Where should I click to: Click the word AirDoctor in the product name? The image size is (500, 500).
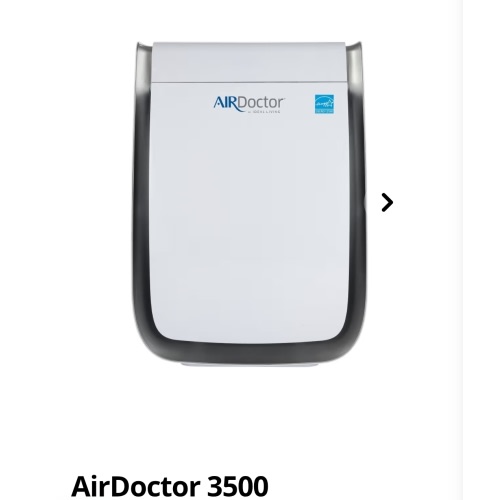point(136,486)
